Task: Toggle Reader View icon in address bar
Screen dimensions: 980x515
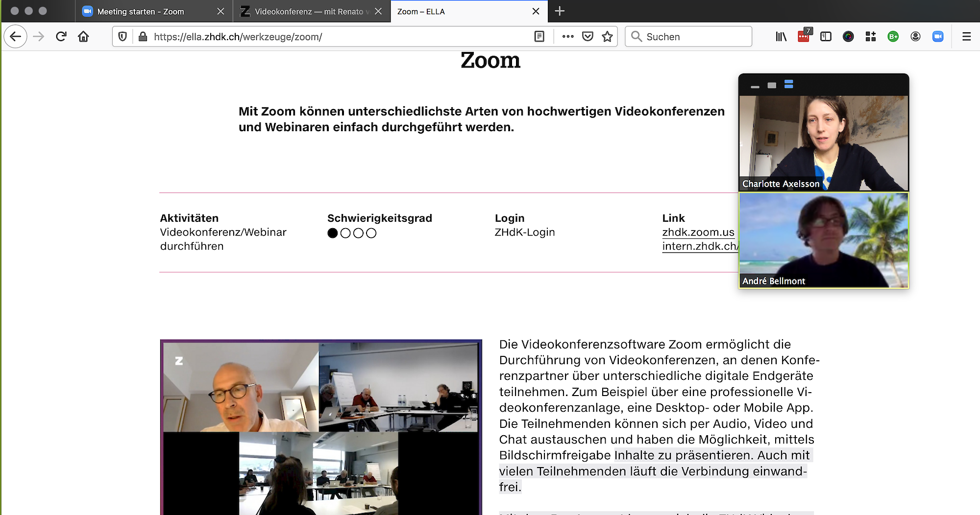Action: pos(539,37)
